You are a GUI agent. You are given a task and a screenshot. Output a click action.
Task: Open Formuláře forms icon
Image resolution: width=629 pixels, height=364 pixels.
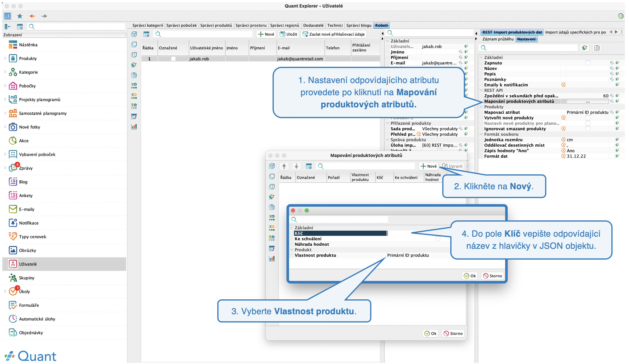click(x=13, y=305)
